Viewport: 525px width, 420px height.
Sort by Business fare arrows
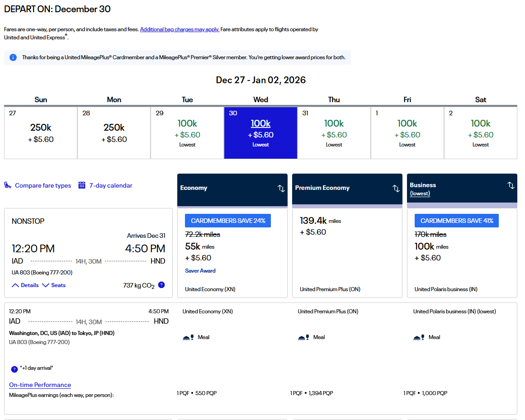click(x=511, y=185)
